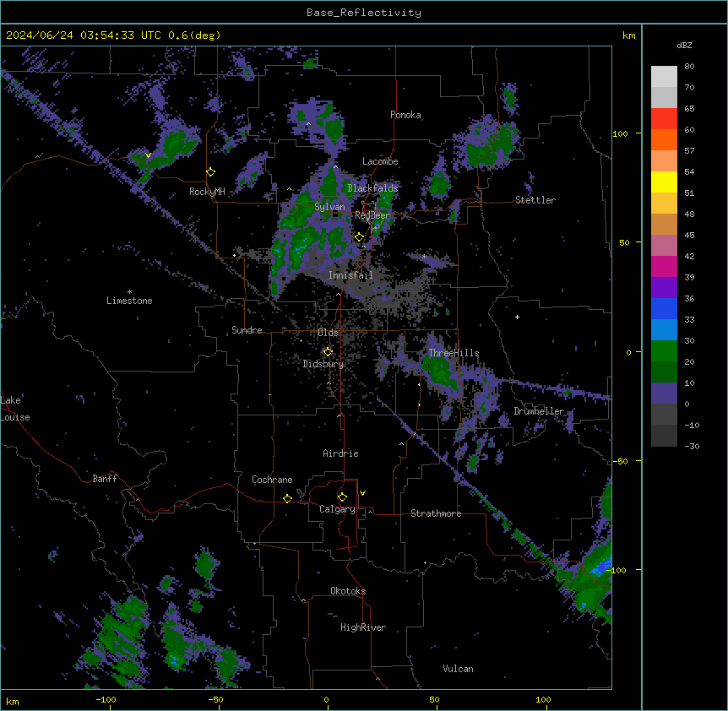Image resolution: width=728 pixels, height=711 pixels.
Task: Click the Sundre town label
Action: 247,330
